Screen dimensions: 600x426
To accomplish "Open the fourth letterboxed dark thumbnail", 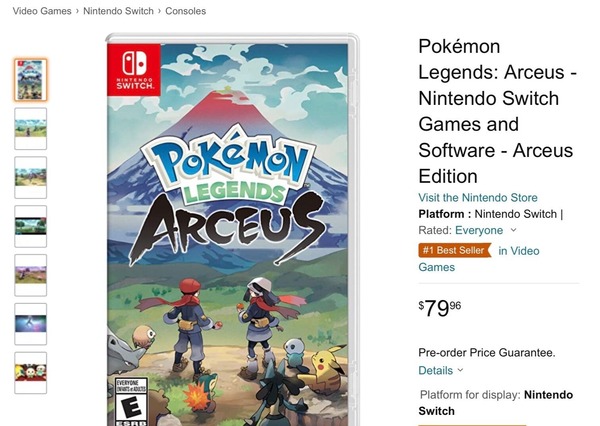I will click(30, 226).
